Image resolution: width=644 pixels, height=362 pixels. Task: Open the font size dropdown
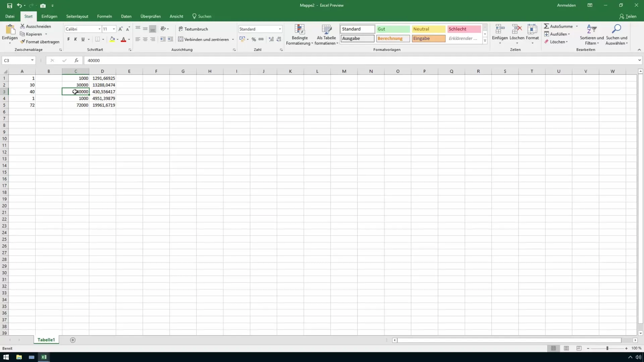tap(114, 29)
